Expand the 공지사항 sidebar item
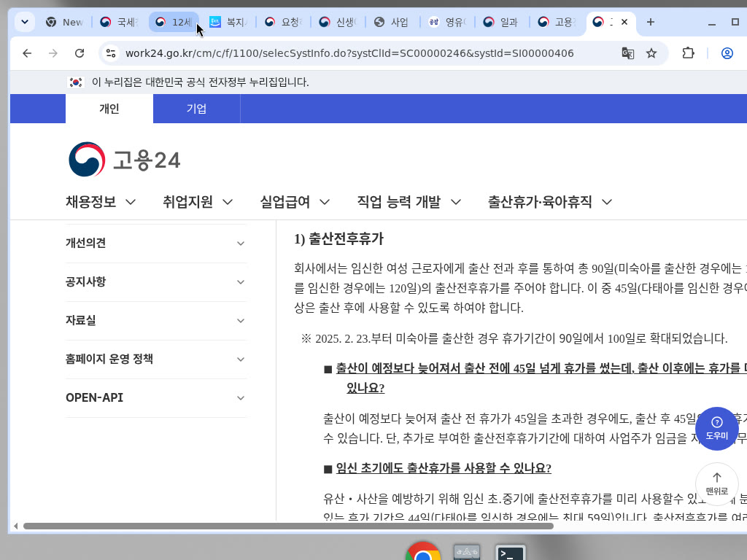Screen dimensions: 747x560 (x=156, y=282)
